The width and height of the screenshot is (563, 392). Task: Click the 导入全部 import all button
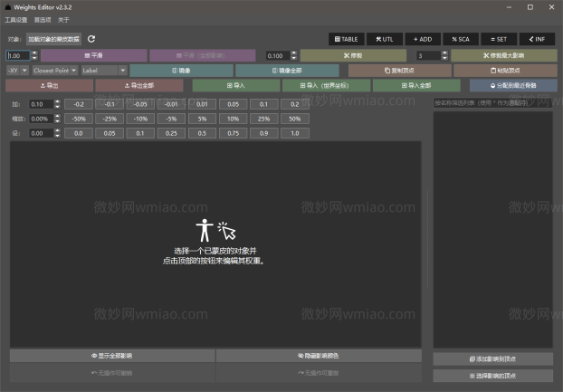416,85
